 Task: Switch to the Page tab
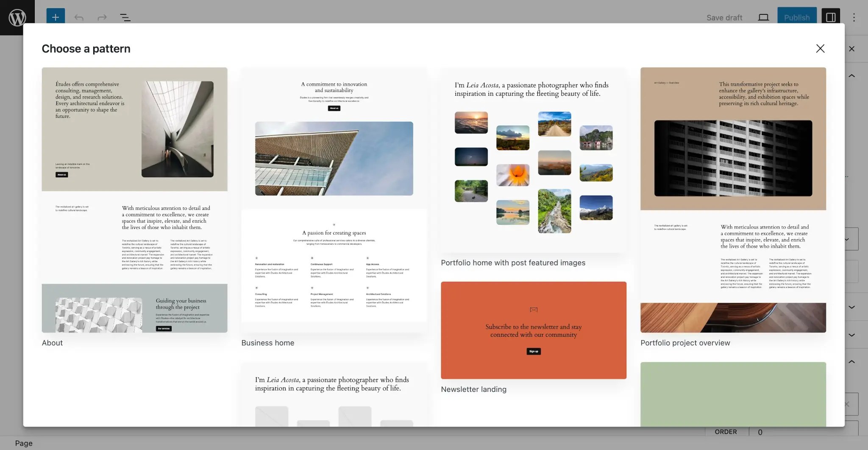24,443
